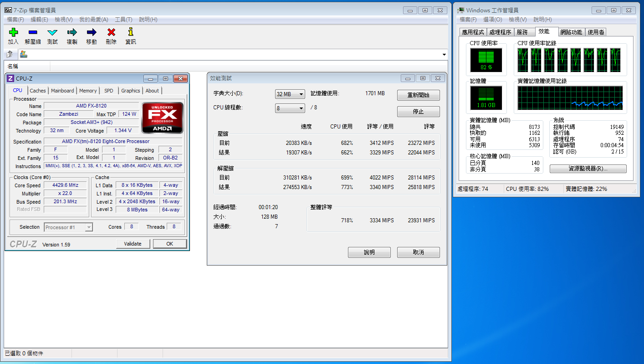Click the AMD FX-8120 Name field
The image size is (644, 364).
[91, 106]
